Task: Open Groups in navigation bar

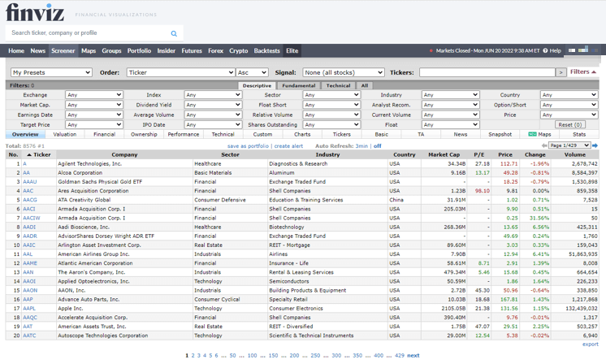Action: click(111, 50)
